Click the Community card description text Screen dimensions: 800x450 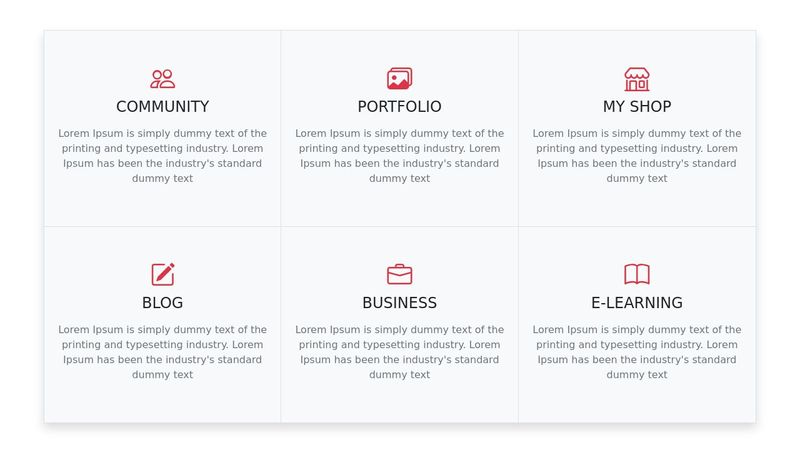[x=162, y=156]
